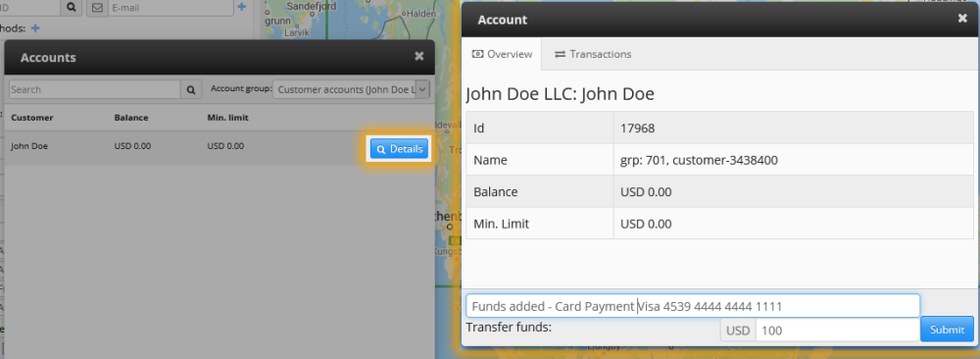Click the transfer amount field showing 100
The width and height of the screenshot is (980, 359).
click(x=838, y=331)
